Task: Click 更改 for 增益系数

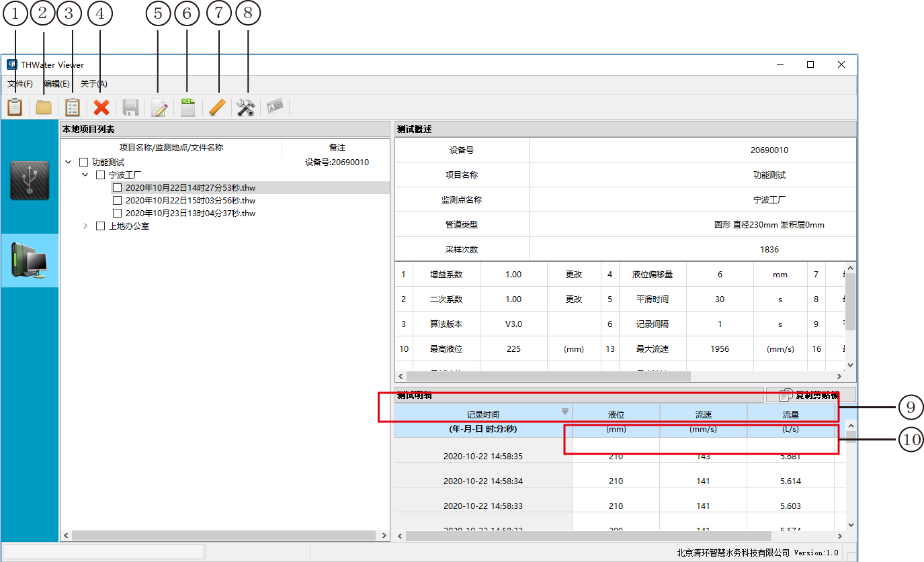Action: tap(574, 274)
